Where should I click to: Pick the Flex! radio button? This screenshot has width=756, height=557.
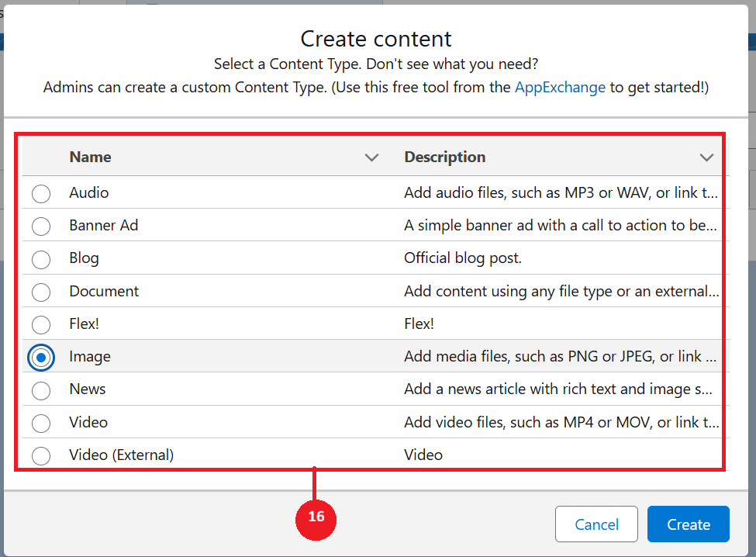pos(41,324)
